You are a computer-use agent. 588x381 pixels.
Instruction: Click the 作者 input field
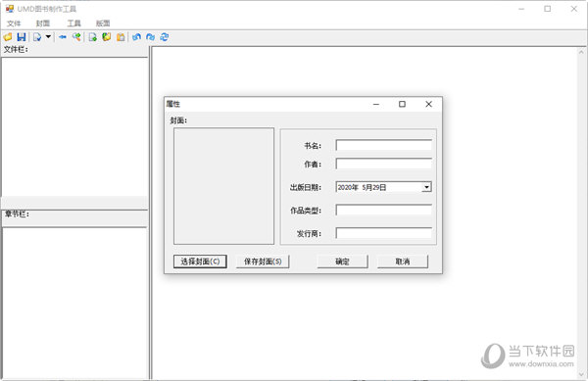pos(383,164)
